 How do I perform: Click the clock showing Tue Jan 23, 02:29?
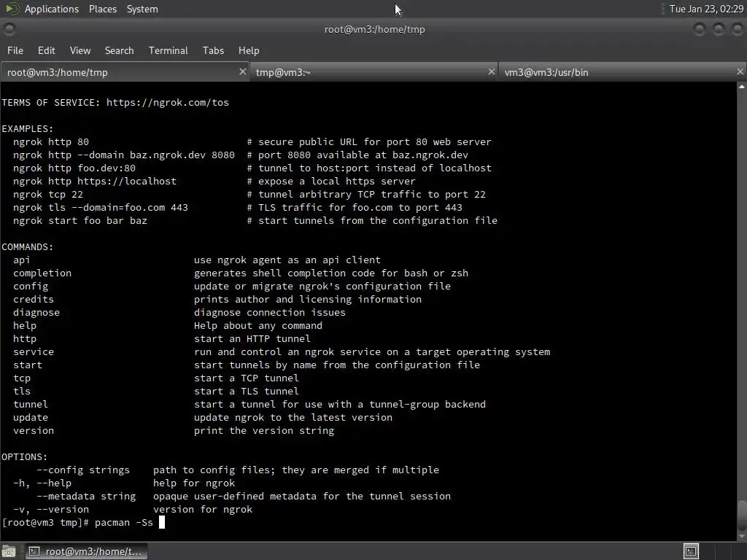[706, 9]
